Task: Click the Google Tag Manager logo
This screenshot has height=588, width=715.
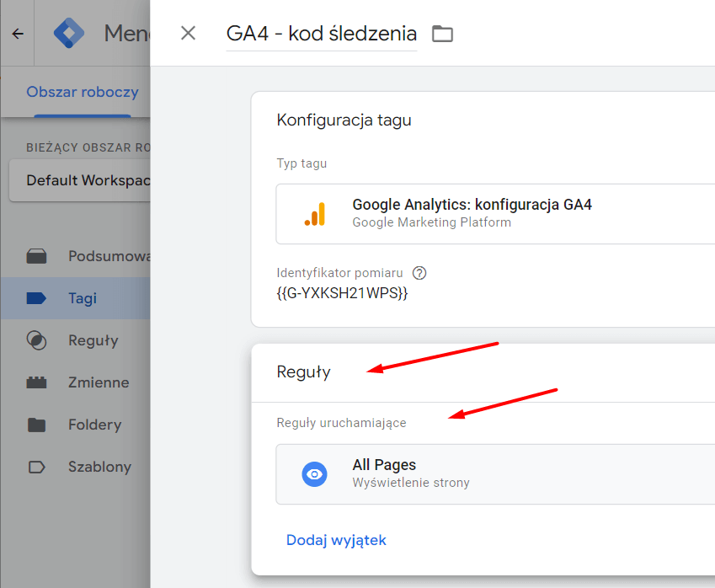Action: click(69, 34)
